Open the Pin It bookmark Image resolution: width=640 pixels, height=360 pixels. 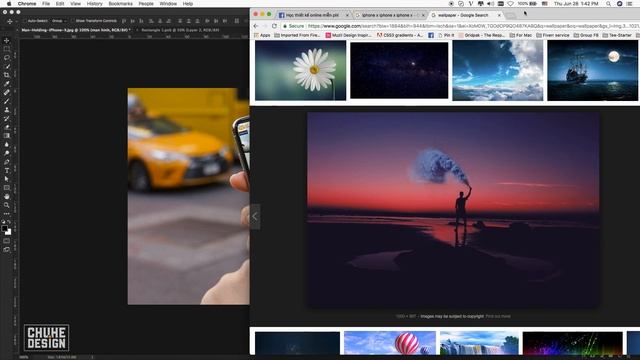[x=446, y=36]
